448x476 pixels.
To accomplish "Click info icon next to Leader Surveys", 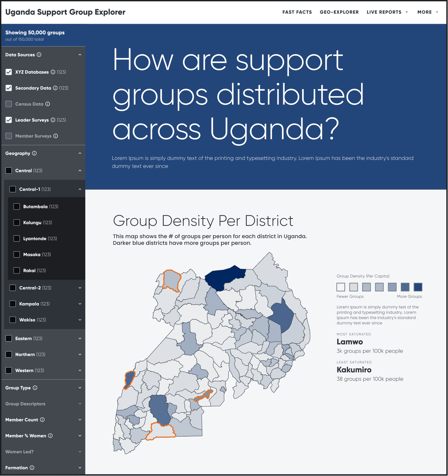I will [53, 120].
